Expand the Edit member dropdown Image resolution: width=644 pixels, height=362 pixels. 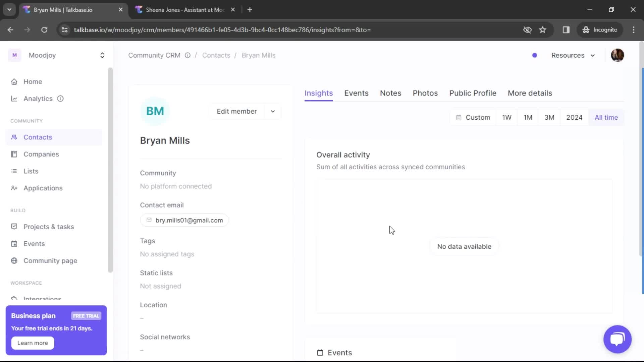point(273,111)
